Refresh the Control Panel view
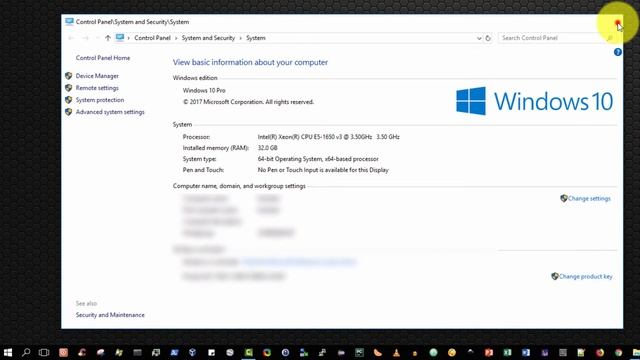This screenshot has height=360, width=640. click(488, 38)
